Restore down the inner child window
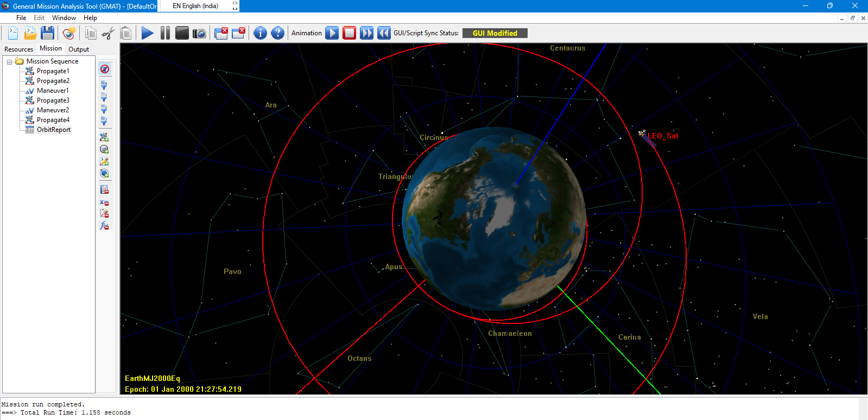Screen dimensions: 868x420 point(852,18)
